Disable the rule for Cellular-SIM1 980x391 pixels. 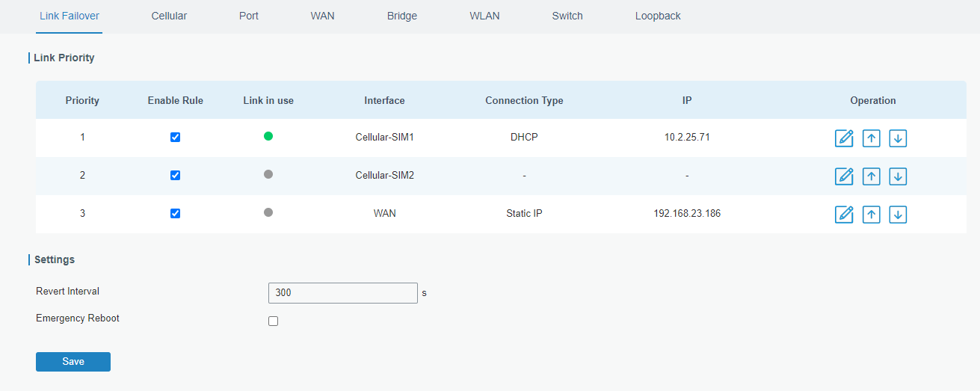(x=175, y=138)
